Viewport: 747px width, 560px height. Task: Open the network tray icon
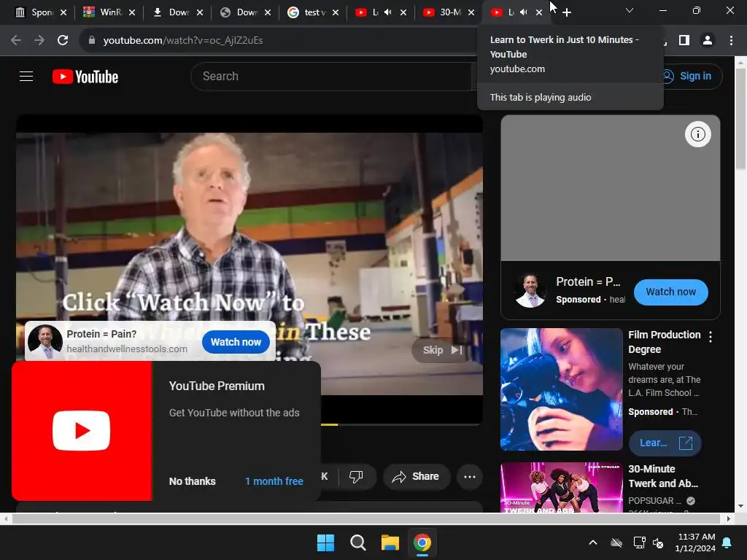(x=639, y=542)
